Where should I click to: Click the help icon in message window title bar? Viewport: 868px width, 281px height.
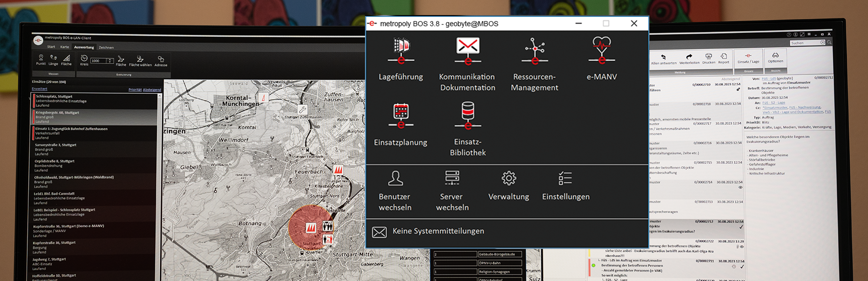click(789, 34)
